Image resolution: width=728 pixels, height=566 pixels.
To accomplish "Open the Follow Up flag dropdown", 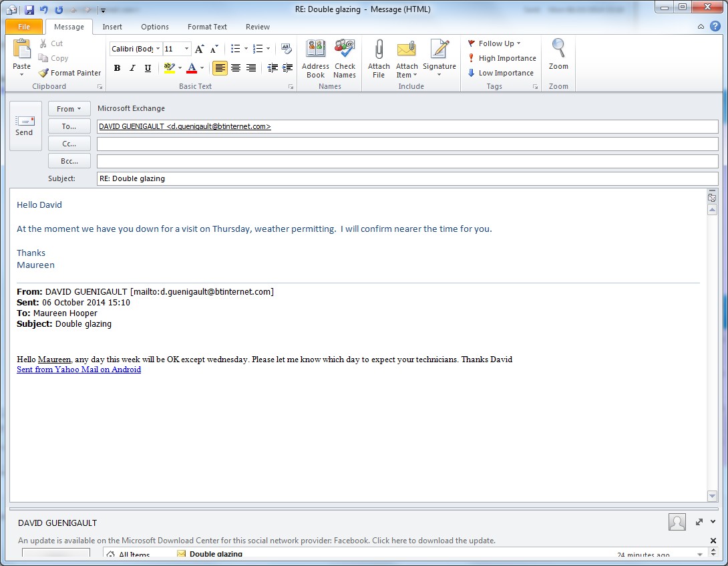I will [494, 43].
